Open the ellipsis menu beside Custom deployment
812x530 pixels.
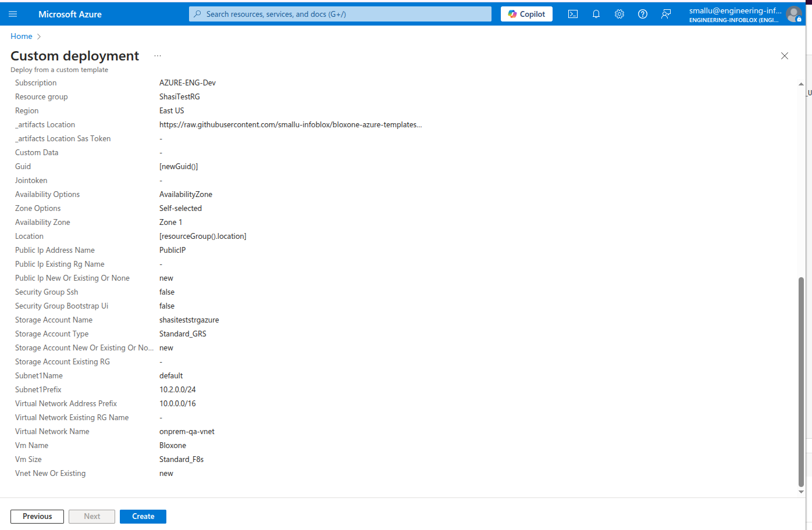point(158,56)
